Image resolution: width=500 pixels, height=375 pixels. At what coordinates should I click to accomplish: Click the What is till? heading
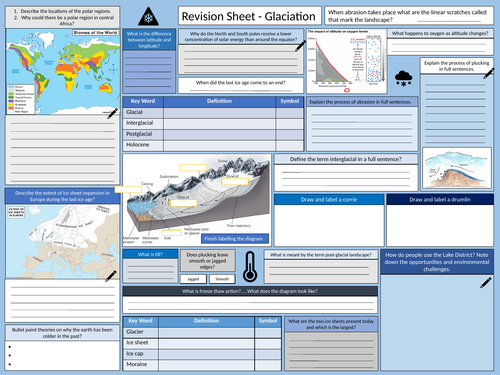point(150,254)
